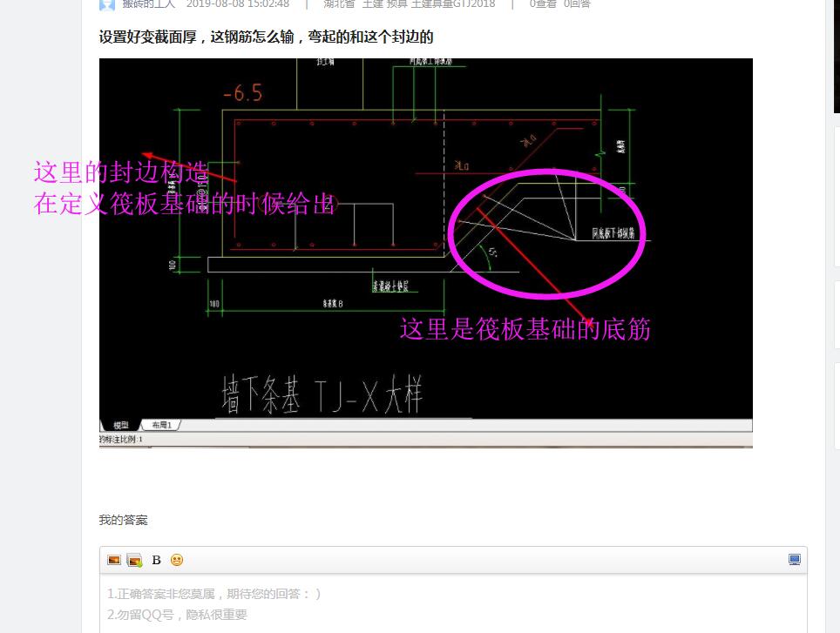Select the 布局1 tab in CAD image
Screen dimensions: 840x633
pos(161,426)
